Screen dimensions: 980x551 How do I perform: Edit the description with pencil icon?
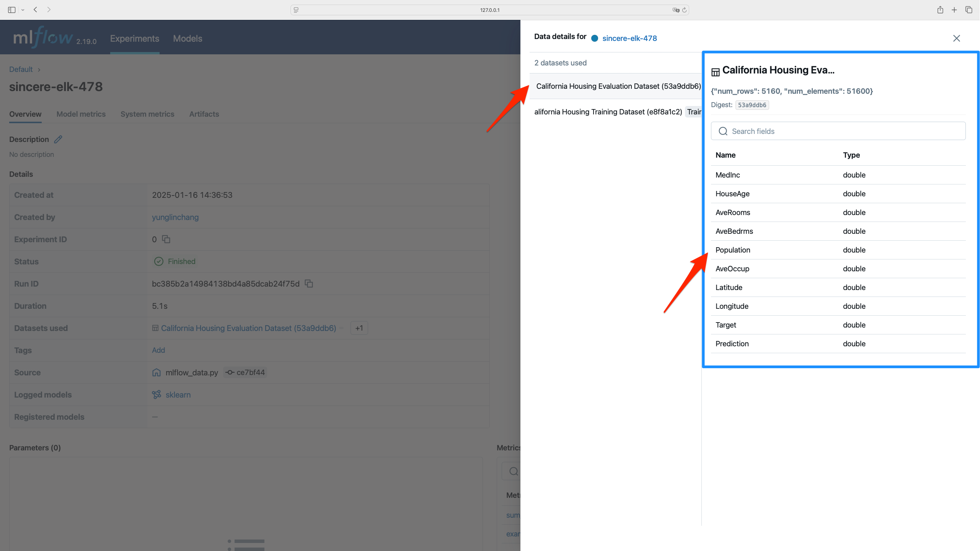[58, 139]
